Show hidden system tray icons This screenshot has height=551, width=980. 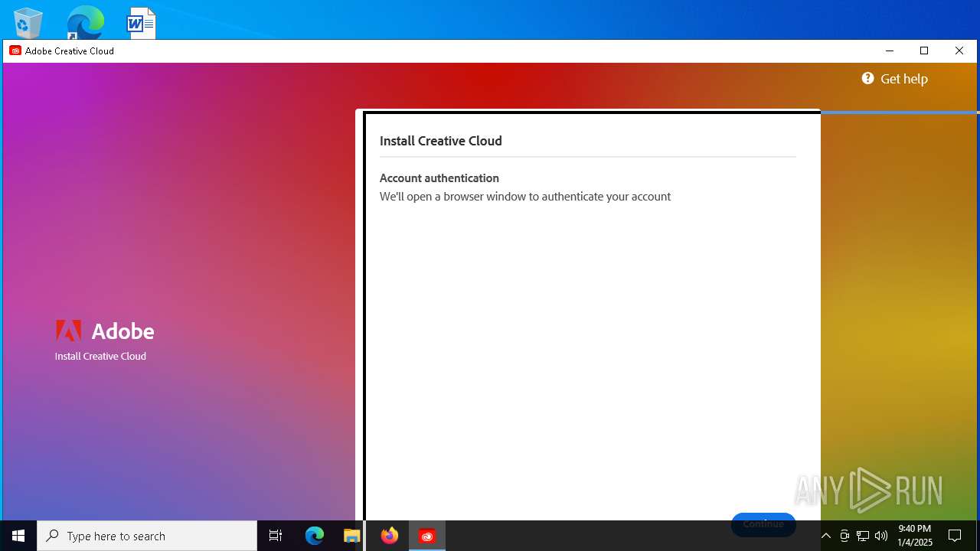coord(825,536)
